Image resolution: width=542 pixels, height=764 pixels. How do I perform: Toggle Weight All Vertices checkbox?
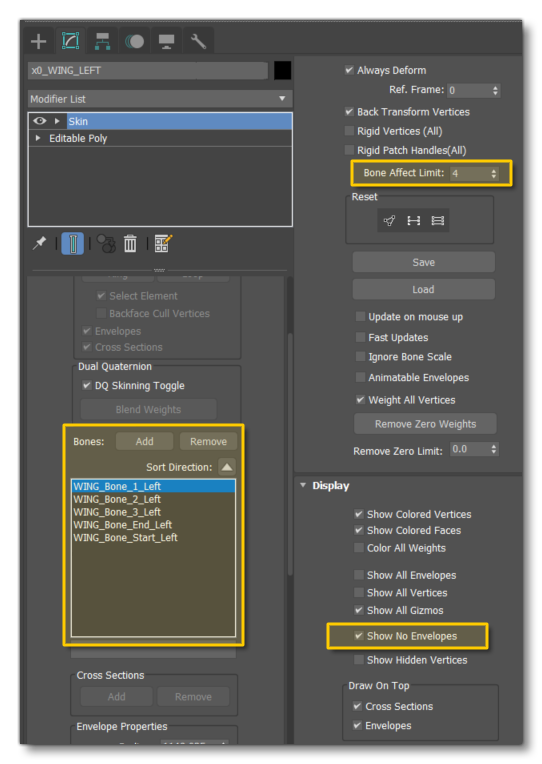click(360, 400)
